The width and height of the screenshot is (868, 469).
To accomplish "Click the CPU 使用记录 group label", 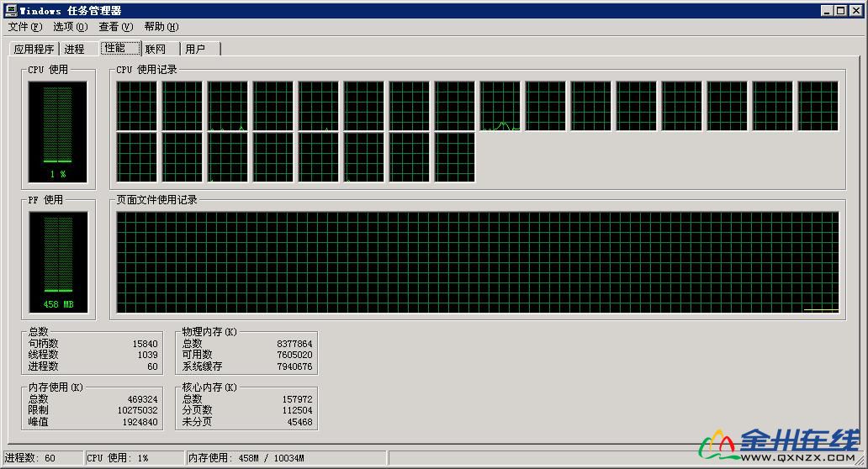I will pos(146,70).
